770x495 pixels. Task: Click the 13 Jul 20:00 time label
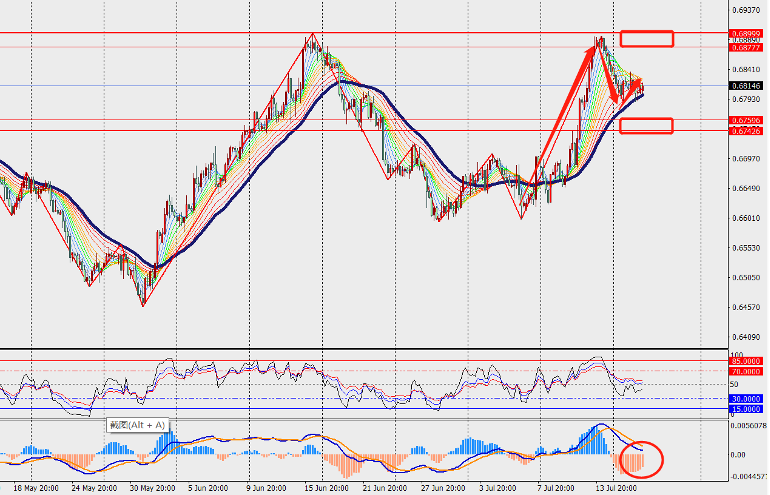[x=616, y=488]
